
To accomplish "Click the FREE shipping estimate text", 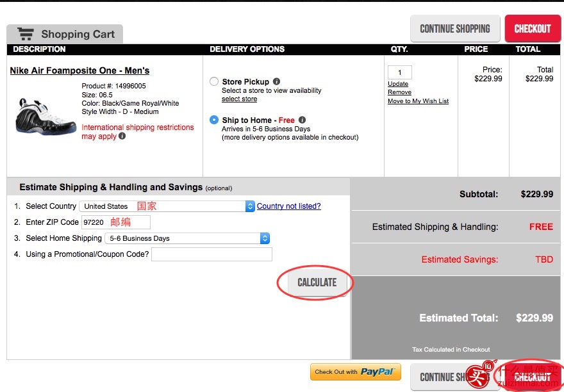I will pos(541,227).
